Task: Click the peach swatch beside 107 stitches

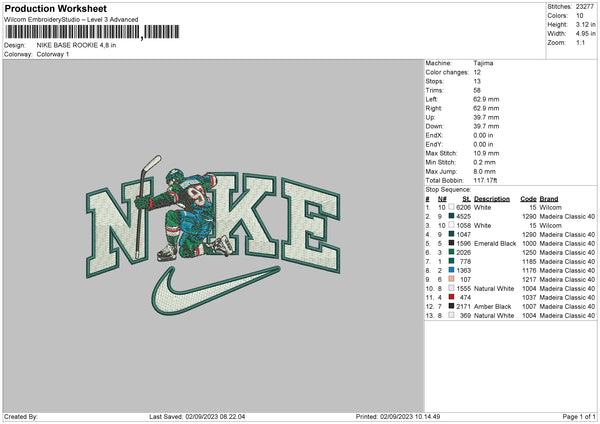Action: pos(452,279)
